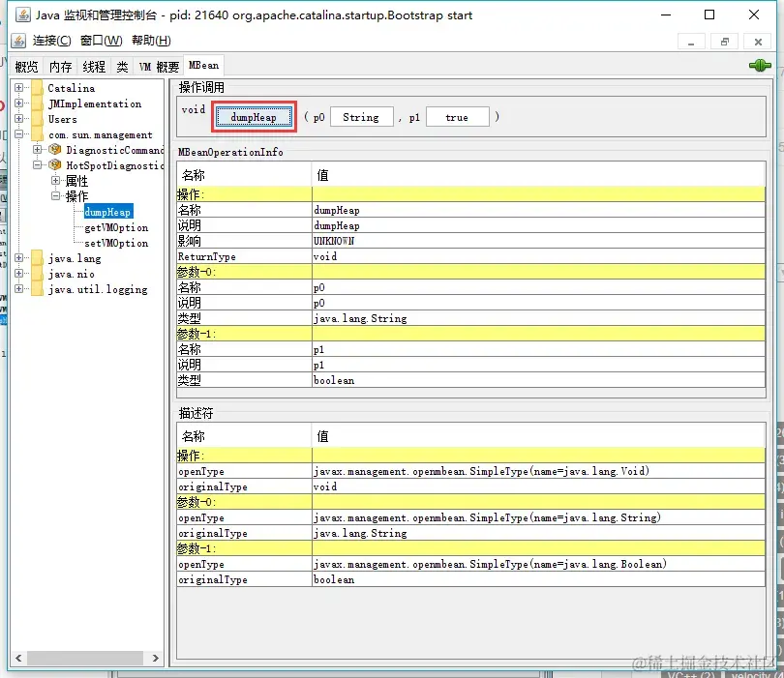Click the tree scrollbar left arrow

tap(18, 658)
